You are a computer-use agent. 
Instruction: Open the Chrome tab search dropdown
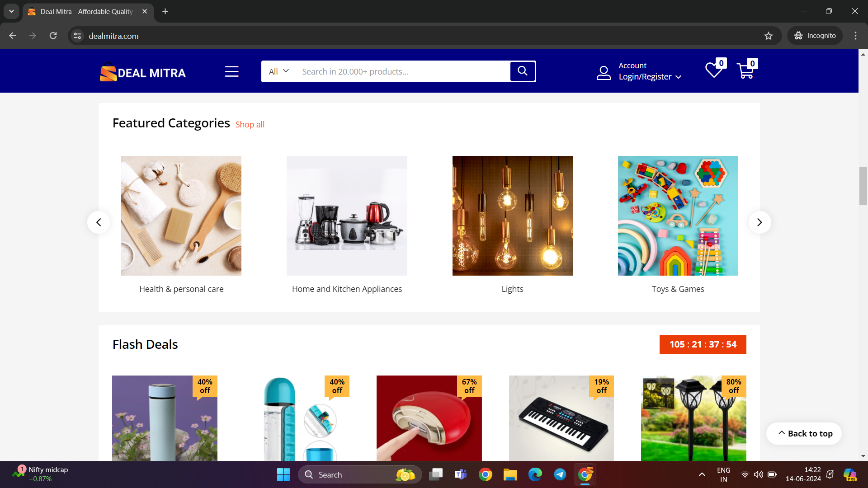click(x=11, y=11)
